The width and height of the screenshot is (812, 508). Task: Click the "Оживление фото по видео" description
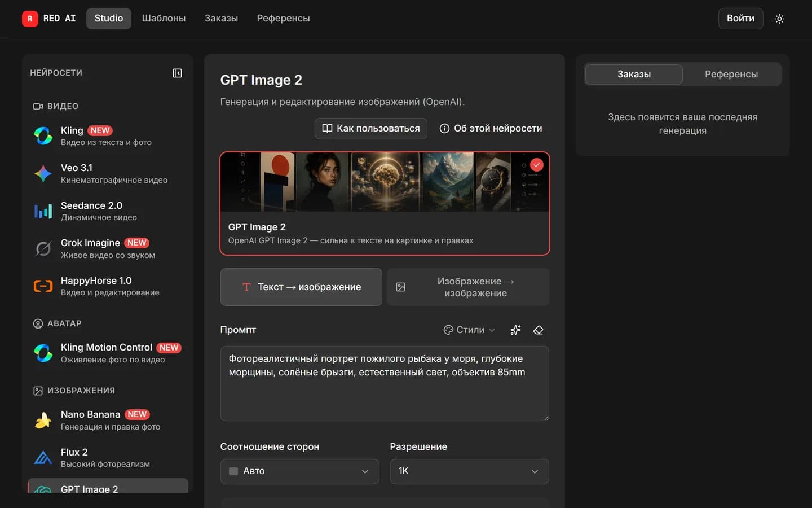pos(113,360)
